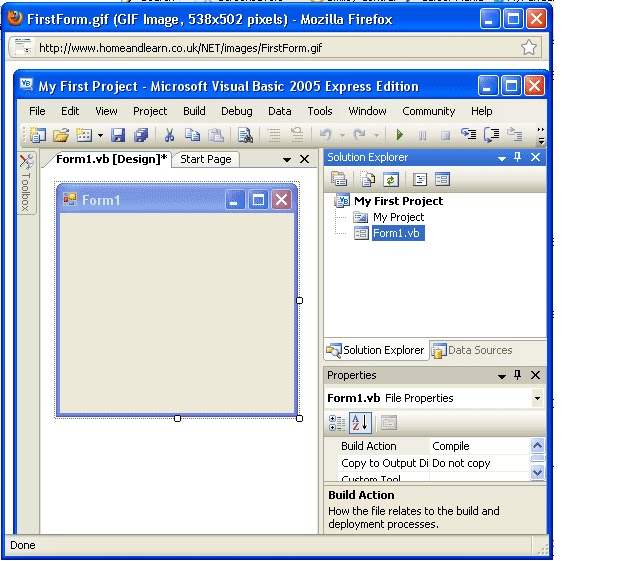The height and width of the screenshot is (561, 640).
Task: Open Solution Explorer window position dropdown
Action: pos(502,158)
